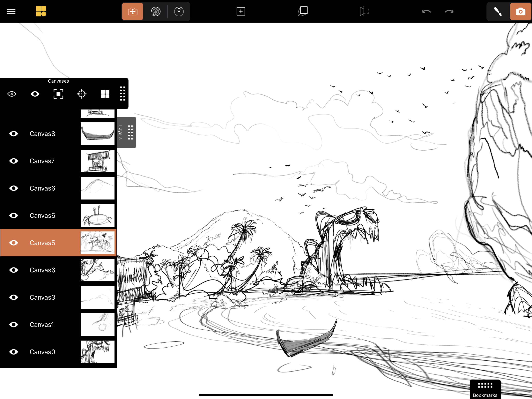This screenshot has height=399, width=532.
Task: Toggle visibility of Canvas5
Action: click(x=14, y=243)
